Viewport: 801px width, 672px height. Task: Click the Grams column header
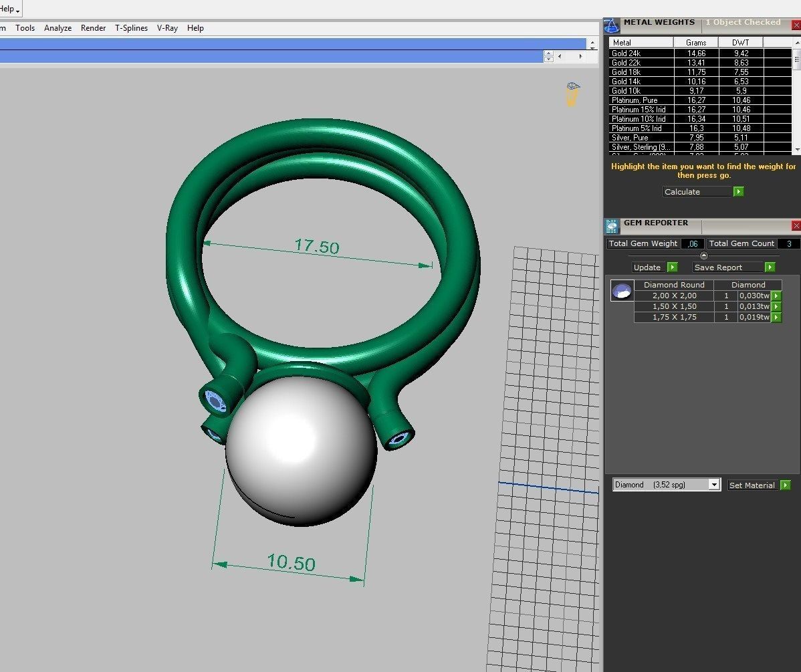(696, 42)
